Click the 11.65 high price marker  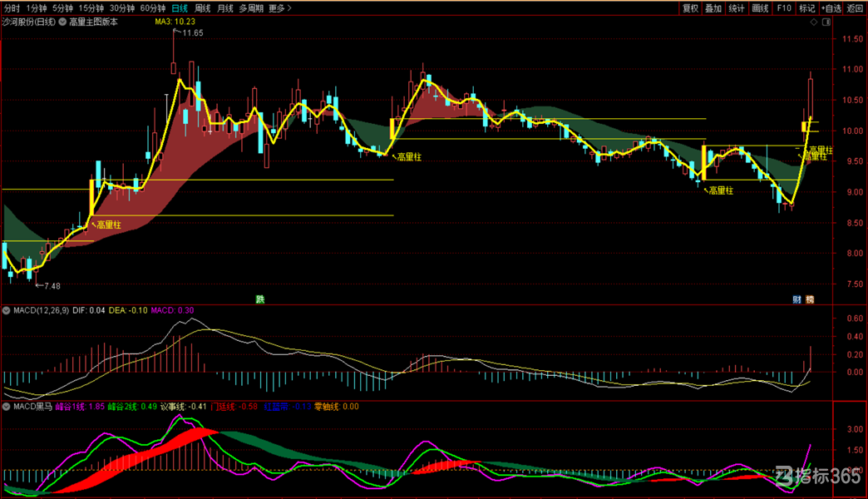(193, 32)
